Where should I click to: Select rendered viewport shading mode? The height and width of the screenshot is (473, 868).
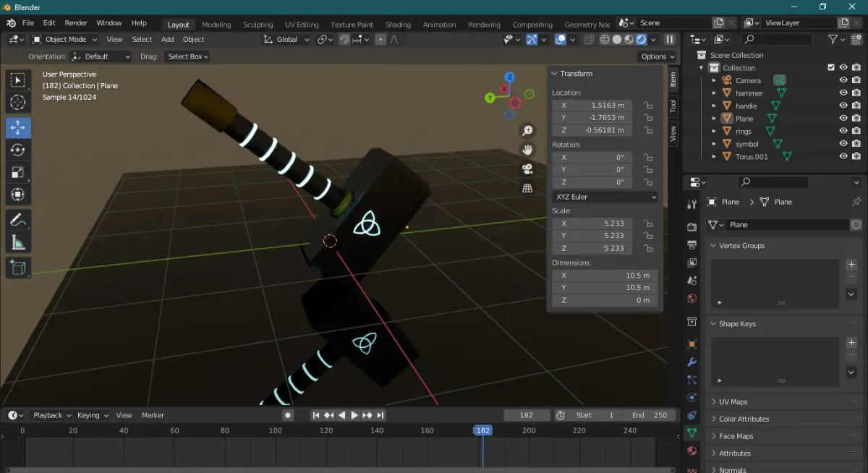click(x=641, y=39)
